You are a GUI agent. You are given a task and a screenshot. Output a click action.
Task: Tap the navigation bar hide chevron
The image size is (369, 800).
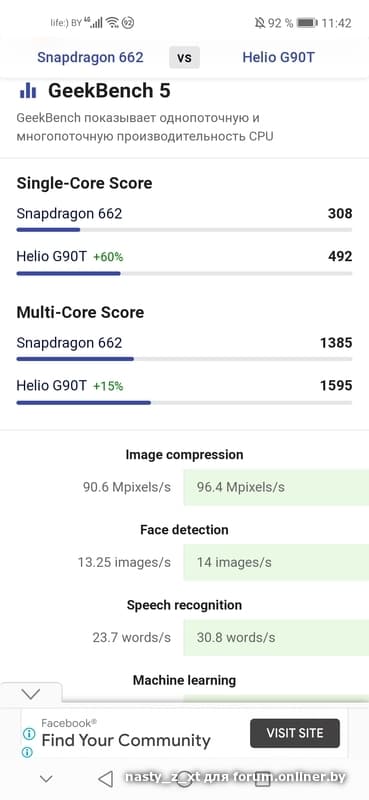46,779
